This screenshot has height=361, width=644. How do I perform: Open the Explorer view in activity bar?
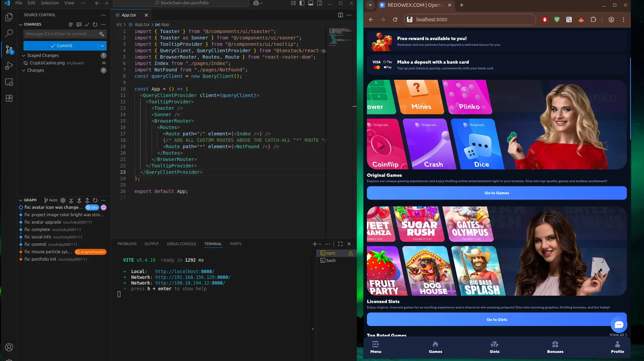coord(9,17)
